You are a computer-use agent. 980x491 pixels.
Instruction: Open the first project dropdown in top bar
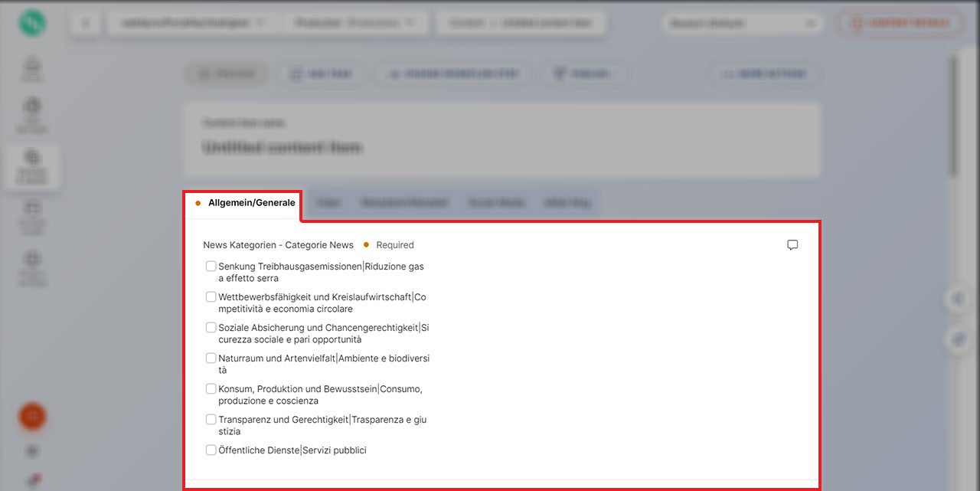tap(191, 23)
